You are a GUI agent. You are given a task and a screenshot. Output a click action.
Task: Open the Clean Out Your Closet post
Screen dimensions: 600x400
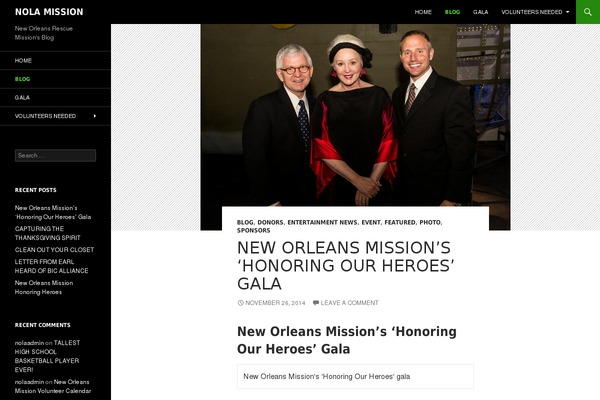click(54, 250)
